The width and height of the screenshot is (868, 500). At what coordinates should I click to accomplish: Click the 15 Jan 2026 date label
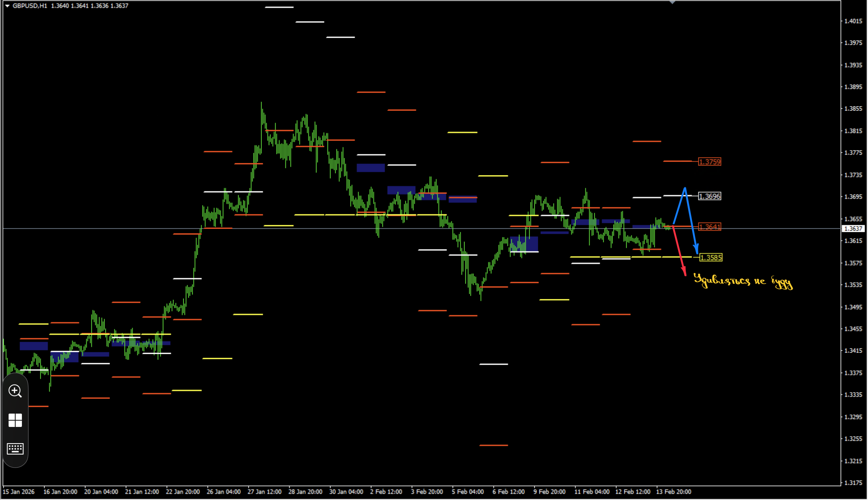pos(18,492)
